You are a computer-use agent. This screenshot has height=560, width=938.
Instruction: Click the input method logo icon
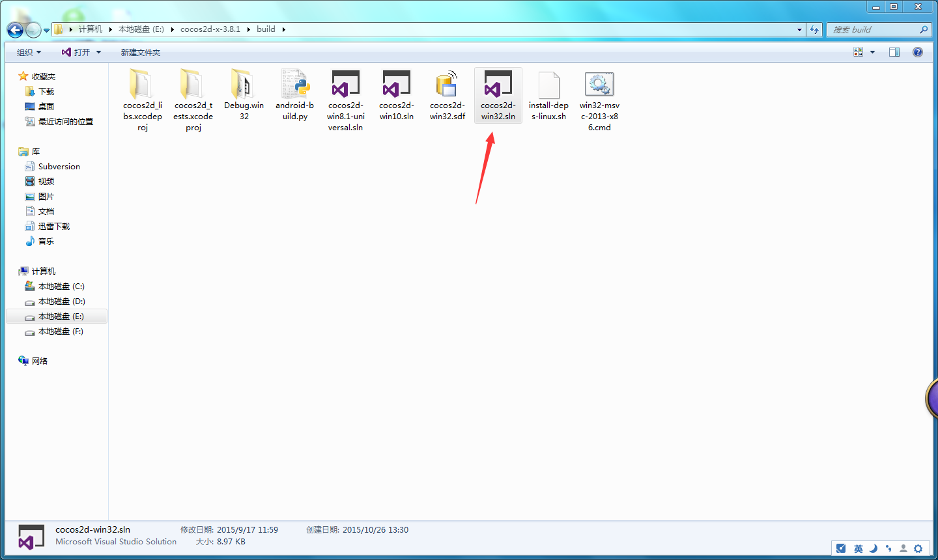[841, 548]
